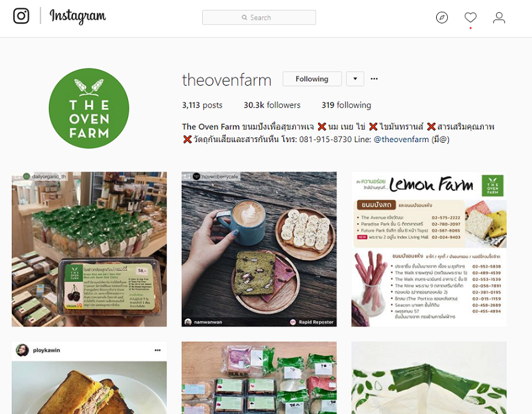The width and height of the screenshot is (532, 414).
Task: Open the 319 following list
Action: pos(346,105)
